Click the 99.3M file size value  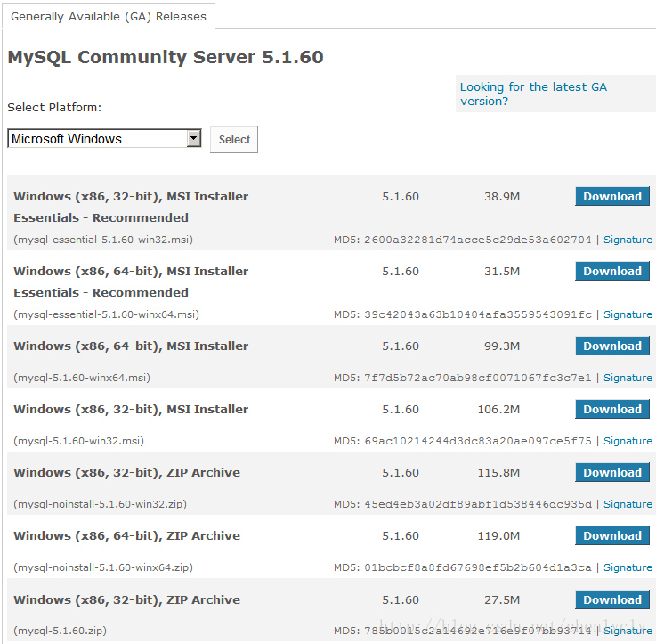click(x=502, y=346)
